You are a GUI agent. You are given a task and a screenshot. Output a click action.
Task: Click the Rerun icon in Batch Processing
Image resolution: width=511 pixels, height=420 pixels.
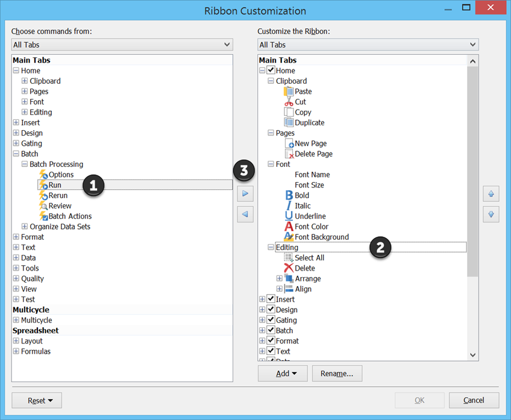[43, 195]
